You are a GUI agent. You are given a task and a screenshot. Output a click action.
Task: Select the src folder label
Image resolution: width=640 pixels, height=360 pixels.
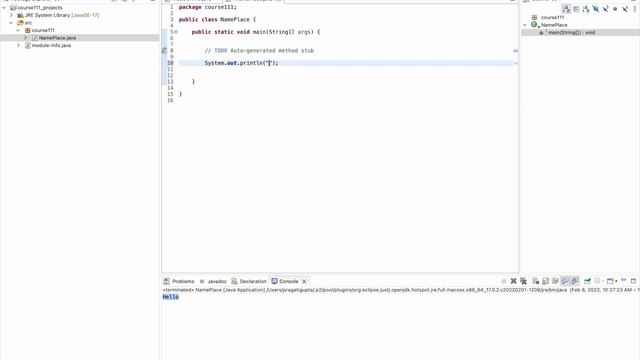click(x=28, y=23)
